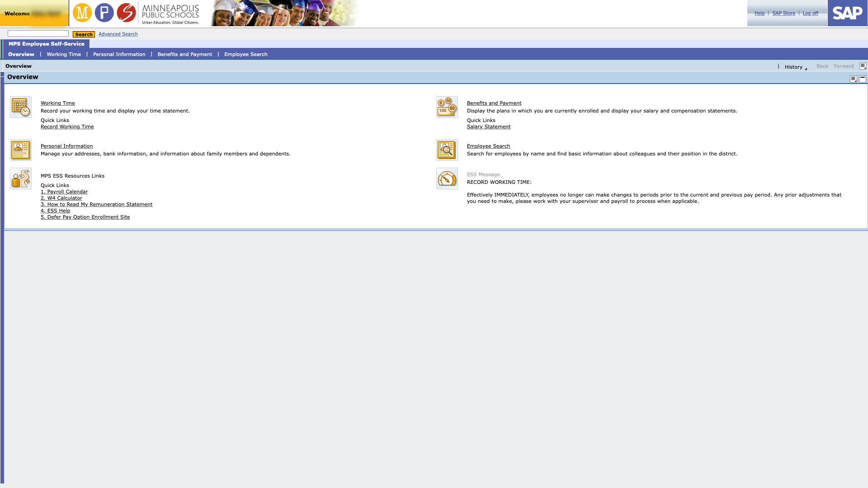Screen dimensions: 868x488
Task: Open the ESS Help link
Action: point(56,211)
